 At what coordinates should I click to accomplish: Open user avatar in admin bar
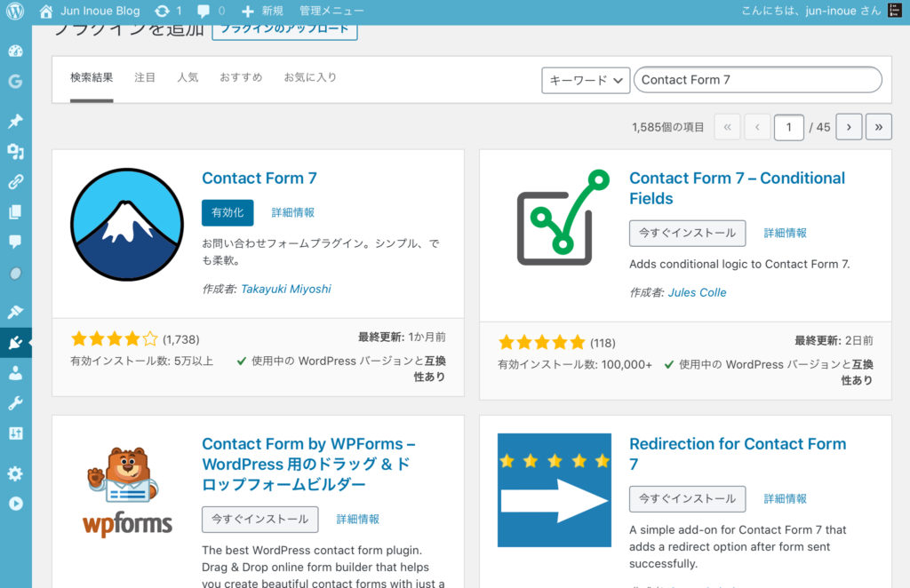pos(894,11)
